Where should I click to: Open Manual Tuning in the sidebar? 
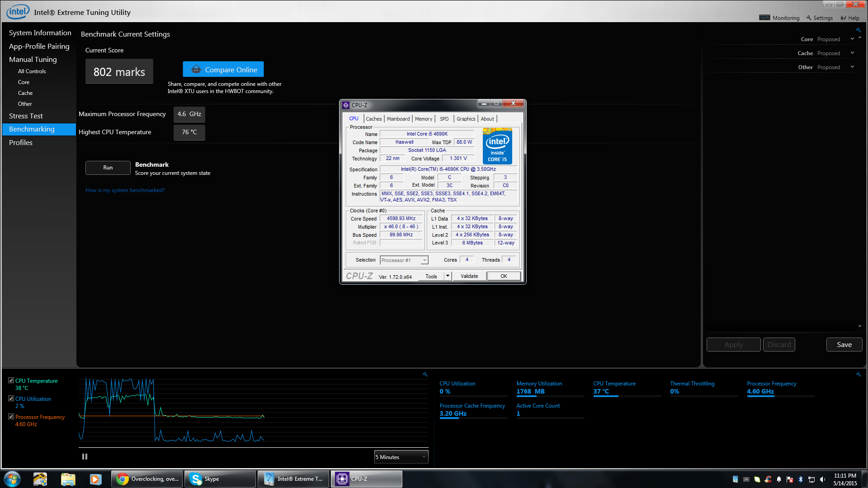(x=33, y=60)
